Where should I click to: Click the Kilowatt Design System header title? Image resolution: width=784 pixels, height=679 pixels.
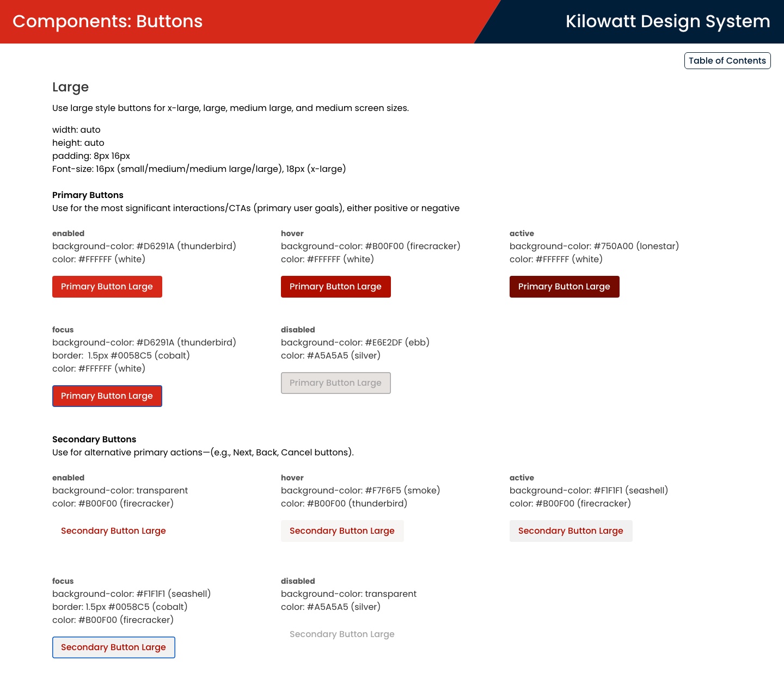(668, 21)
